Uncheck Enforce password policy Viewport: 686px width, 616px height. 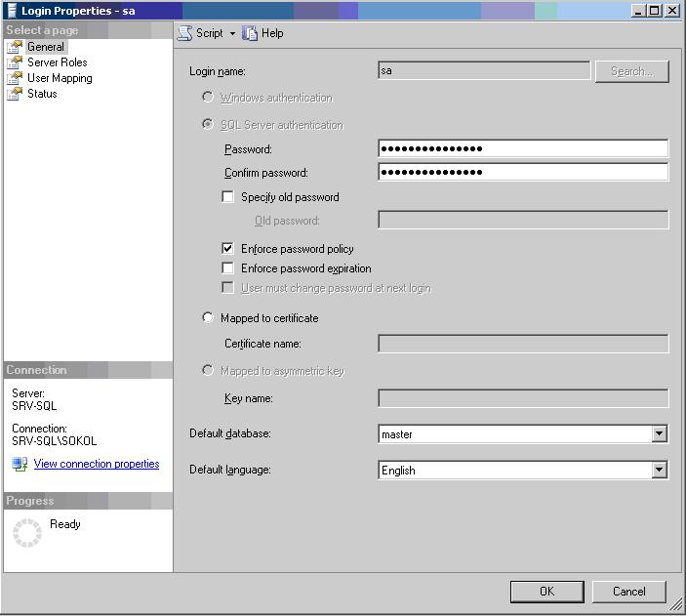pyautogui.click(x=227, y=248)
